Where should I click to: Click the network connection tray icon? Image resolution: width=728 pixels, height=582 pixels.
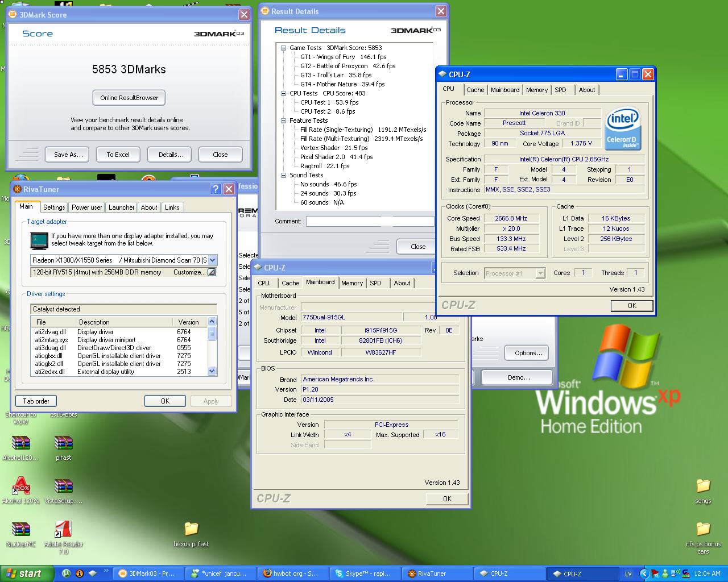point(675,574)
